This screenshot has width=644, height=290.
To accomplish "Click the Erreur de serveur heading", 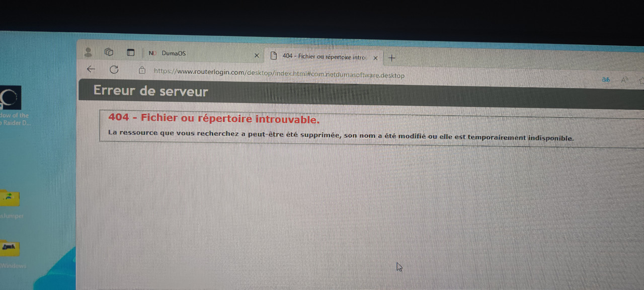I will click(x=150, y=91).
